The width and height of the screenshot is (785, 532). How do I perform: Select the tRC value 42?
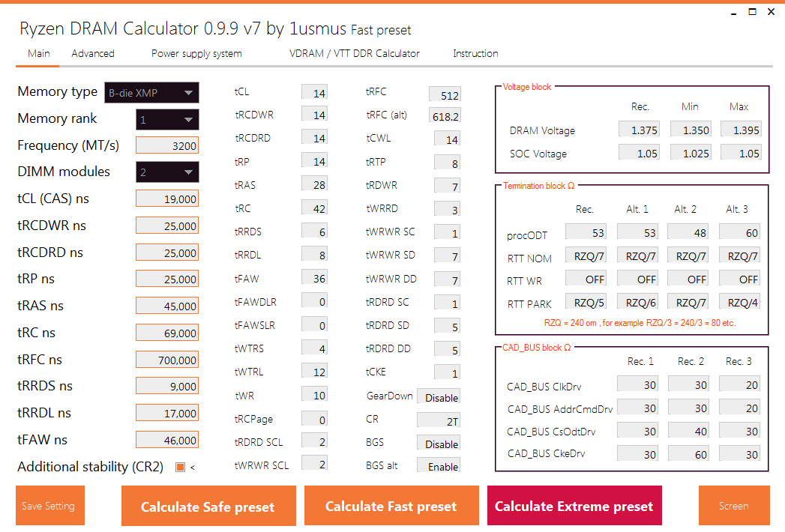pos(314,208)
